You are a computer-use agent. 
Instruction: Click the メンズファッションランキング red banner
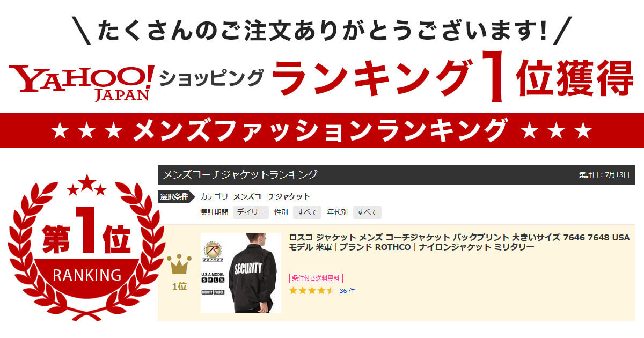322,130
